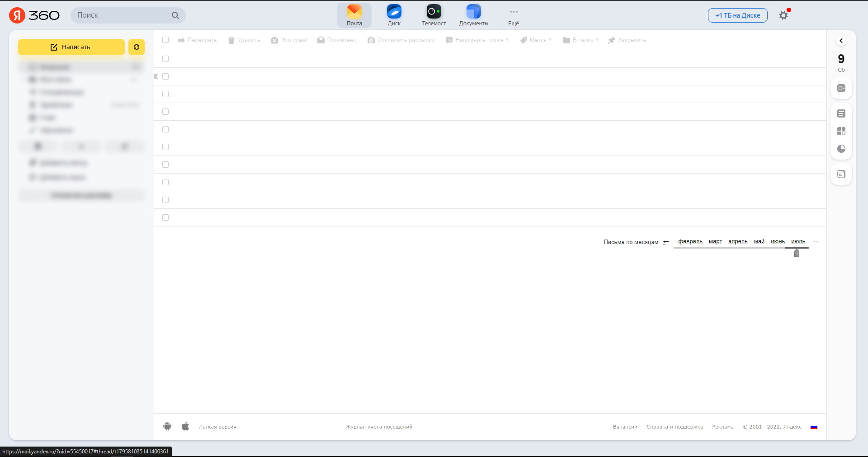The image size is (868, 457).
Task: Open settings gear icon
Action: point(783,15)
